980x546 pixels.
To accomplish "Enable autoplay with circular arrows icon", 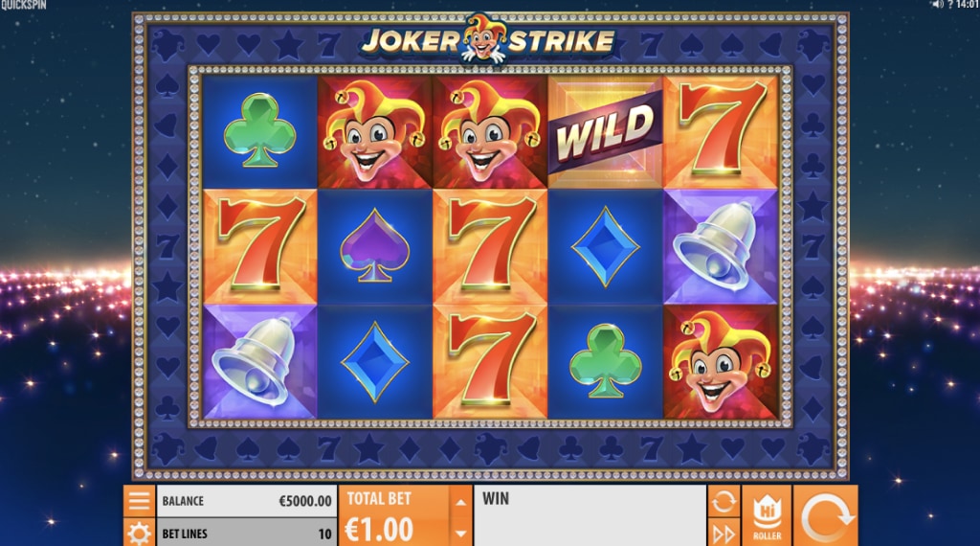I will point(724,502).
